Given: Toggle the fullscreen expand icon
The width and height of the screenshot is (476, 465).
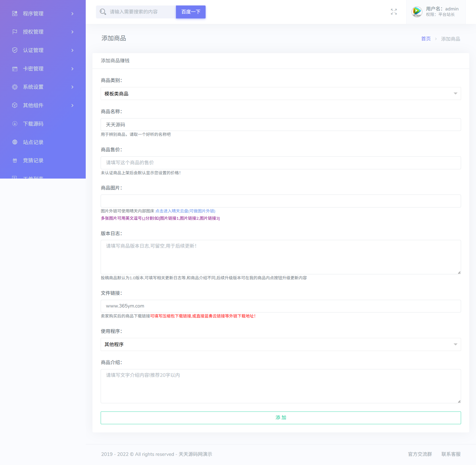Looking at the screenshot, I should (x=394, y=11).
